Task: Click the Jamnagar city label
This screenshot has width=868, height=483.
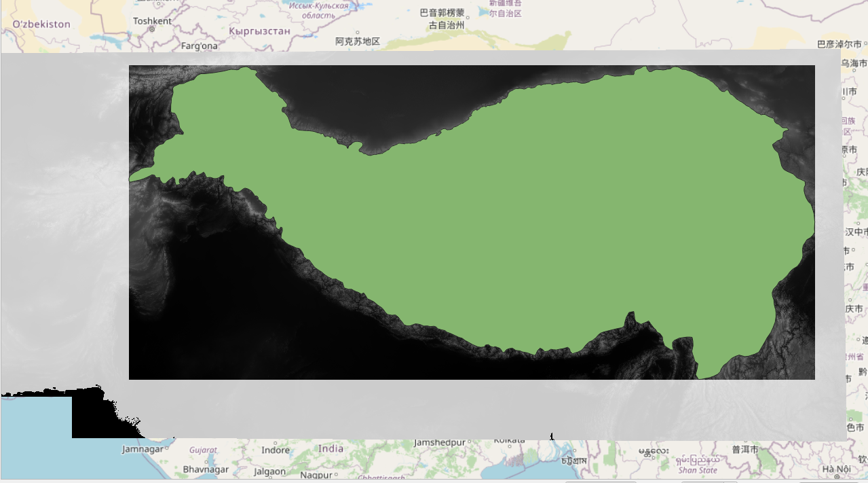Action: [143, 449]
